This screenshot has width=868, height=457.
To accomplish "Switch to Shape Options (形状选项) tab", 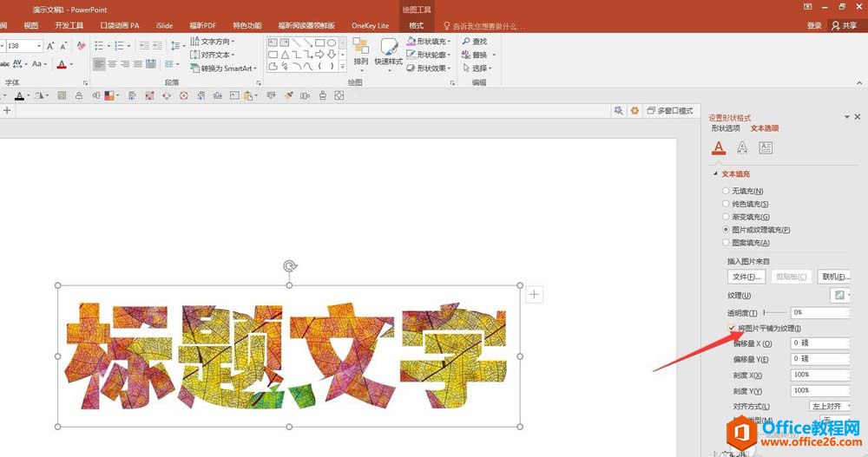I will [726, 128].
